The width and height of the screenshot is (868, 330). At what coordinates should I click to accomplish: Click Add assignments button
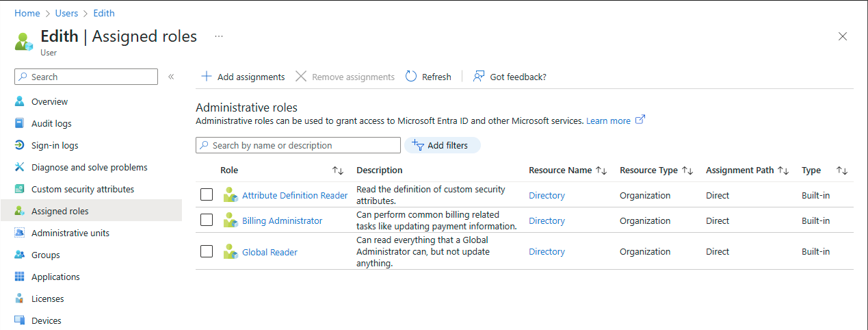pos(243,77)
